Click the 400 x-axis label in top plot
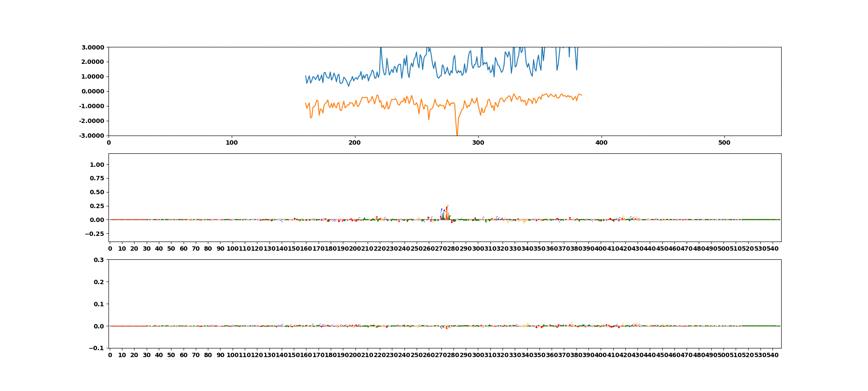The image size is (868, 391). 601,142
